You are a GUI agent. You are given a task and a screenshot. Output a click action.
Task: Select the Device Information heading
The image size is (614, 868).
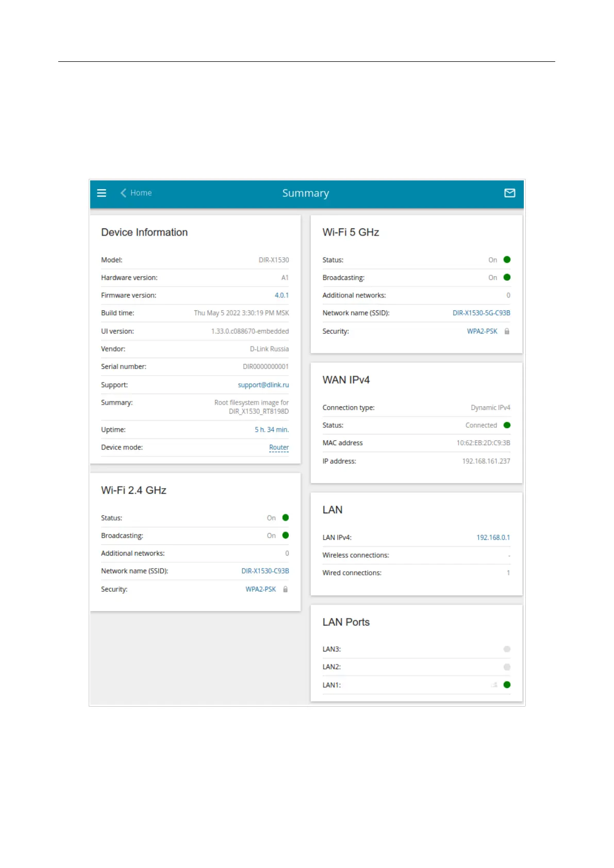144,232
